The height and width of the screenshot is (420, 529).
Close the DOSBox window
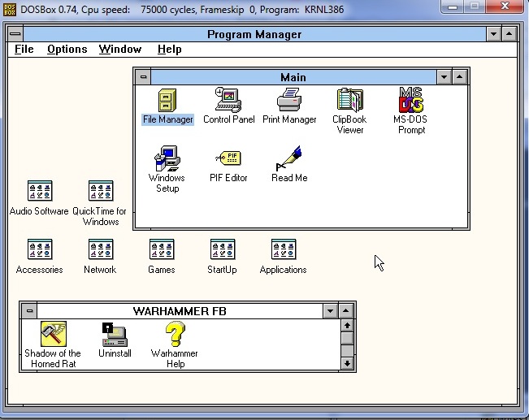coord(505,6)
